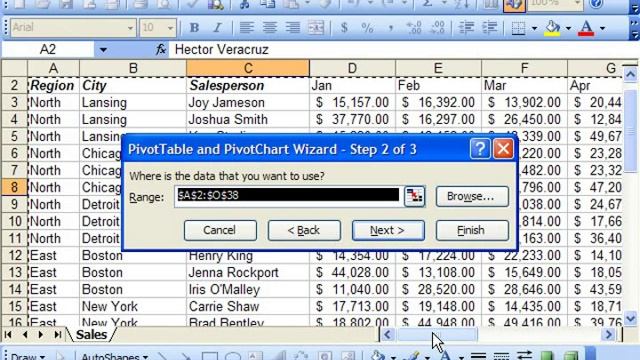The width and height of the screenshot is (640, 360).
Task: Click Decrease Indent icon
Action: (x=467, y=28)
